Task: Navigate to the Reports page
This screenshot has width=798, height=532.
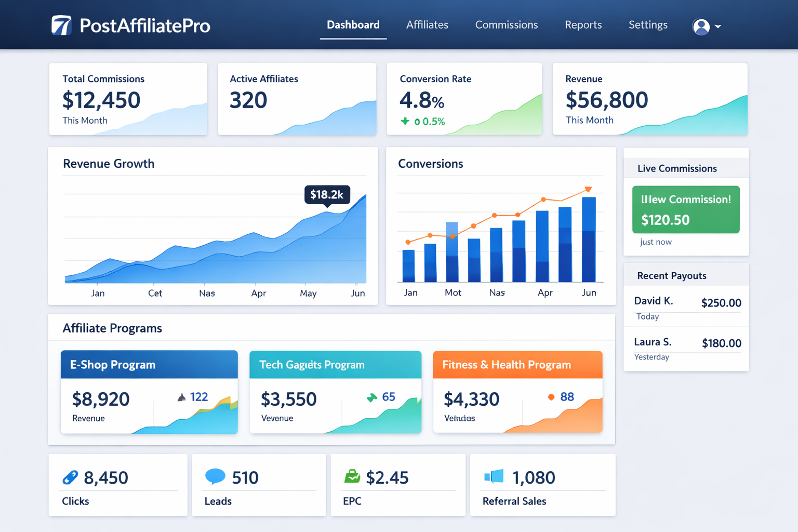Action: pyautogui.click(x=583, y=24)
